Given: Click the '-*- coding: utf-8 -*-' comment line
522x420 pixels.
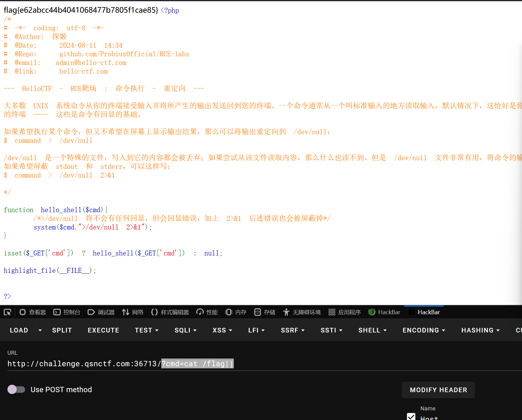Looking at the screenshot, I should click(x=54, y=28).
